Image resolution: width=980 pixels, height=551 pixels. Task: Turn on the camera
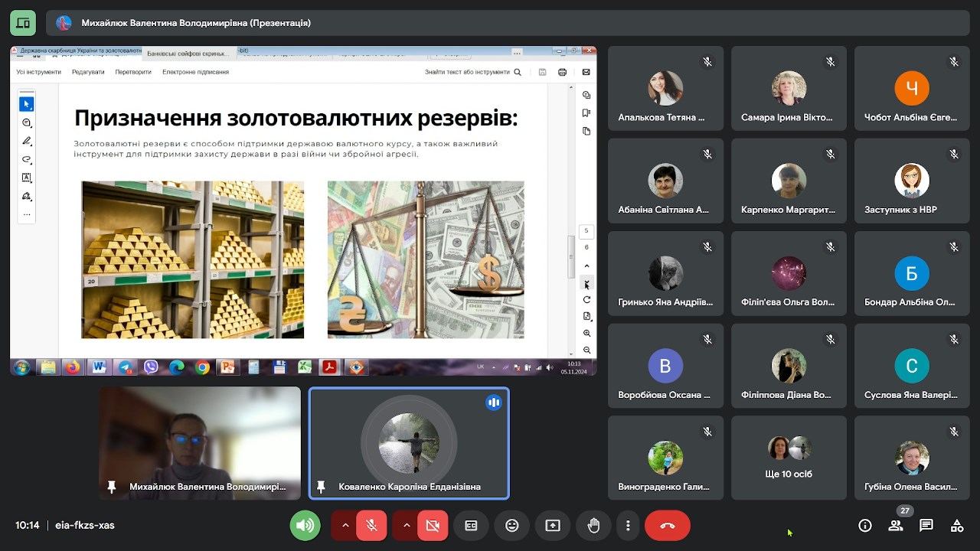click(433, 526)
